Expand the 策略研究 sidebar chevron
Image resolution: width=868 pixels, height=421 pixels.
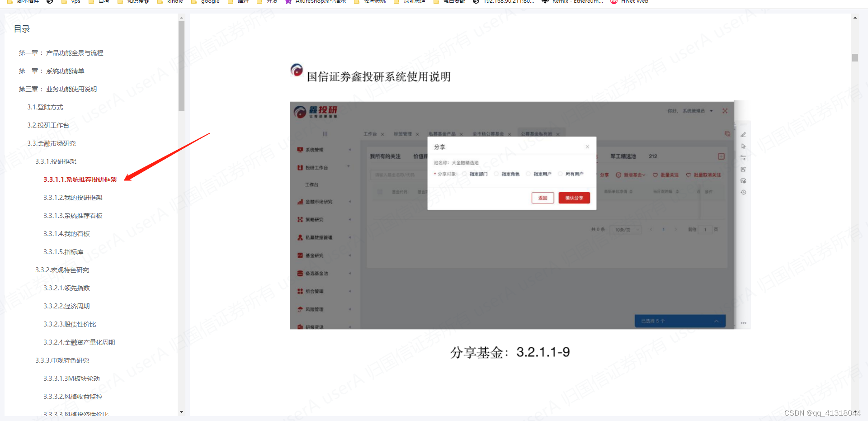(x=350, y=220)
